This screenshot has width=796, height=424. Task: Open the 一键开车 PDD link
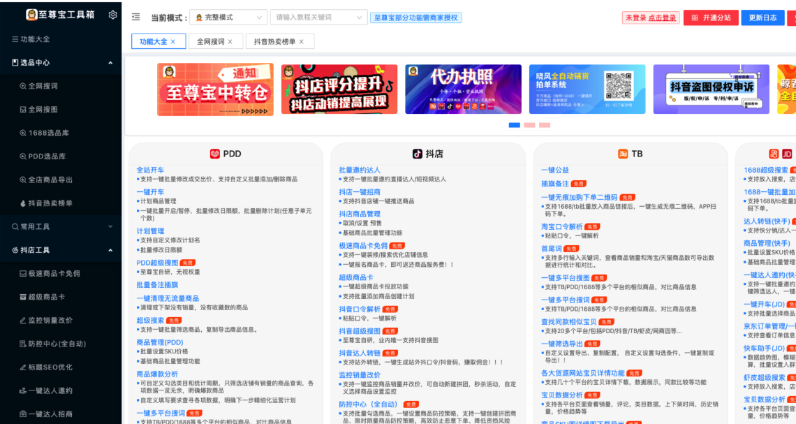pos(150,192)
